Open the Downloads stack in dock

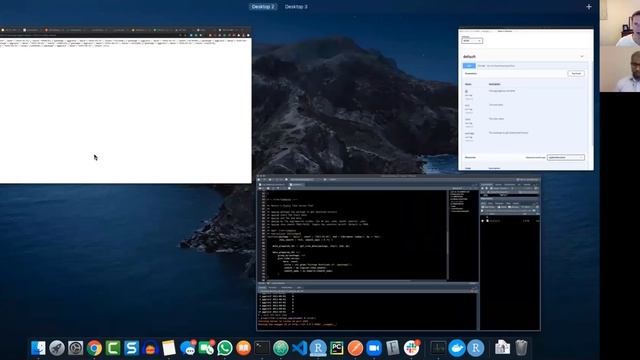click(x=502, y=348)
